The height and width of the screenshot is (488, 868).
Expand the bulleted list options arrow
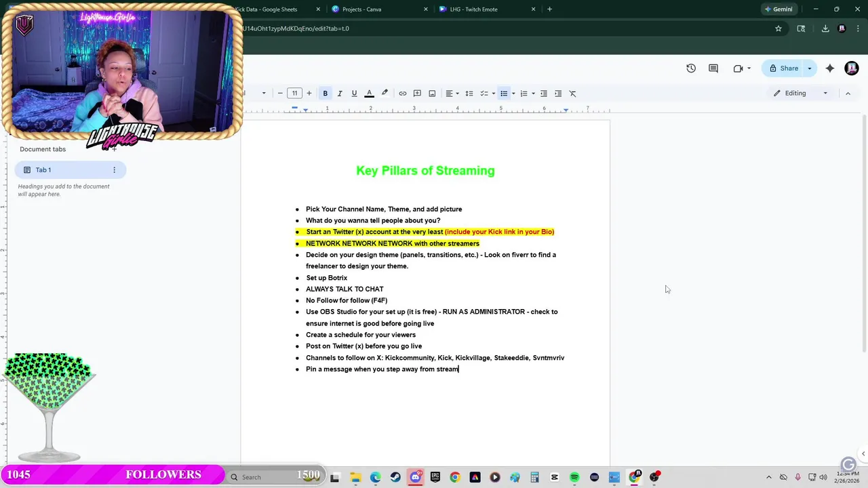[513, 94]
